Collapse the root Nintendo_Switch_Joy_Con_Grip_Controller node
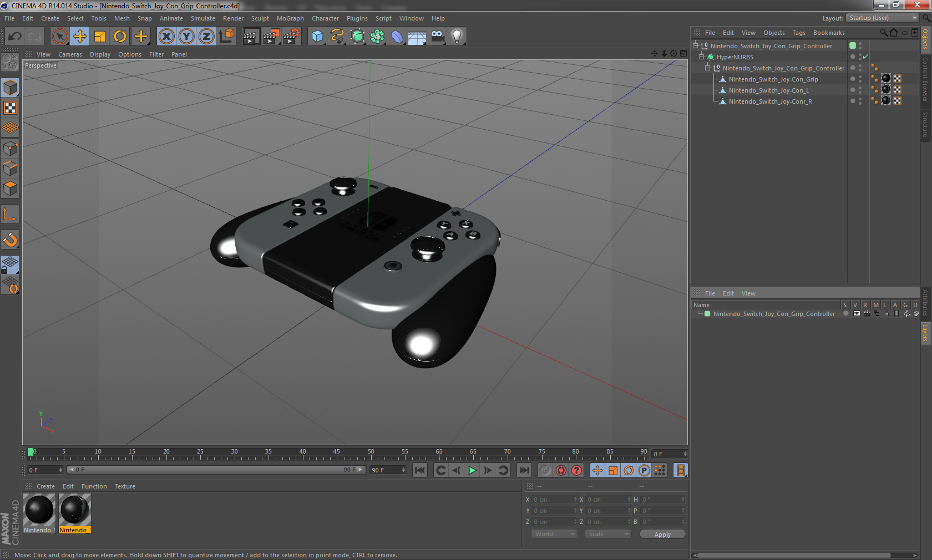932x560 pixels. (695, 45)
